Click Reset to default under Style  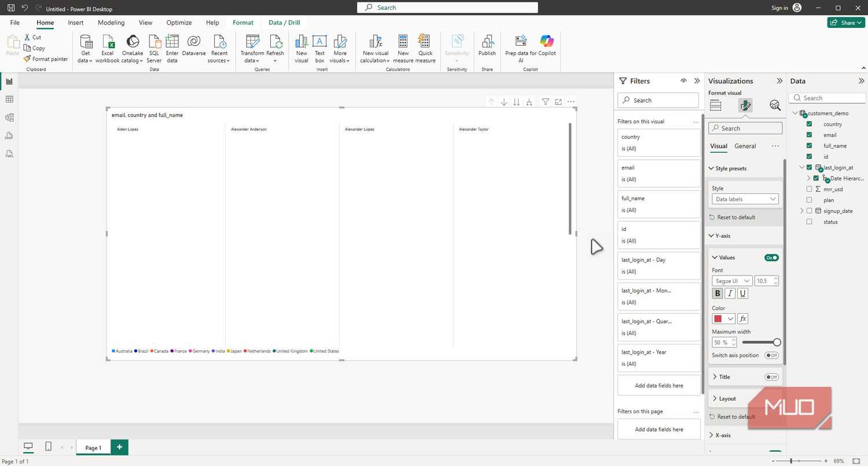[x=732, y=217]
